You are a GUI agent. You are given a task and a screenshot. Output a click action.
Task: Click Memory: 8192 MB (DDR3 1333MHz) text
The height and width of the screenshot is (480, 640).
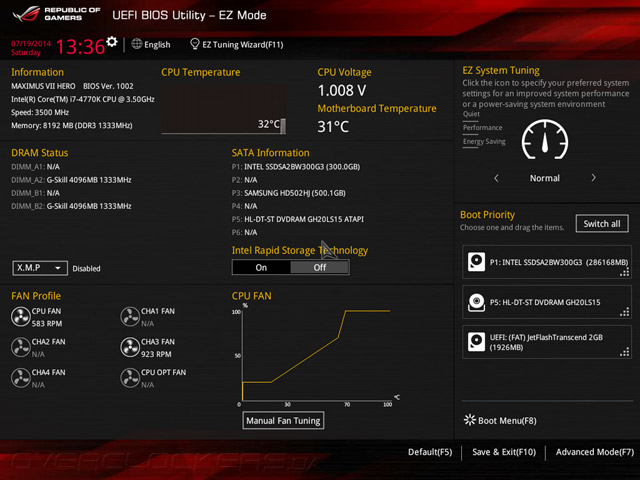(72, 125)
